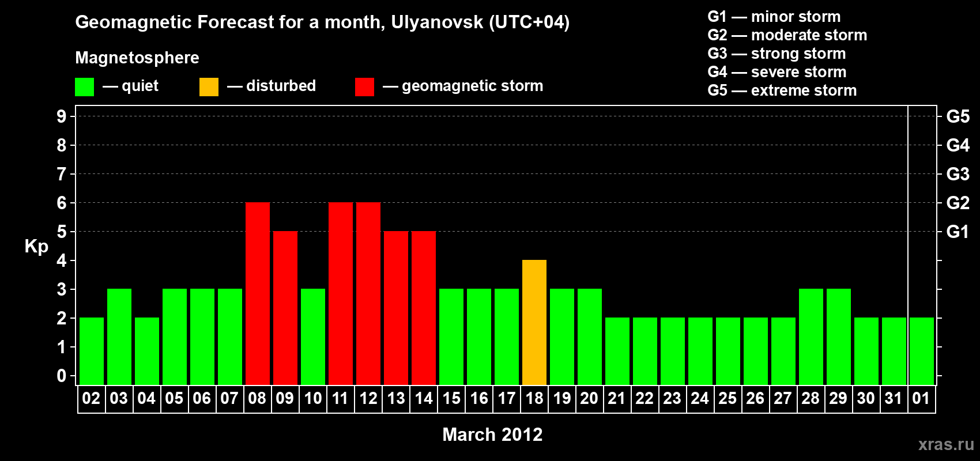Click the Kp value 9 on left axis
The image size is (980, 461).
tap(62, 116)
